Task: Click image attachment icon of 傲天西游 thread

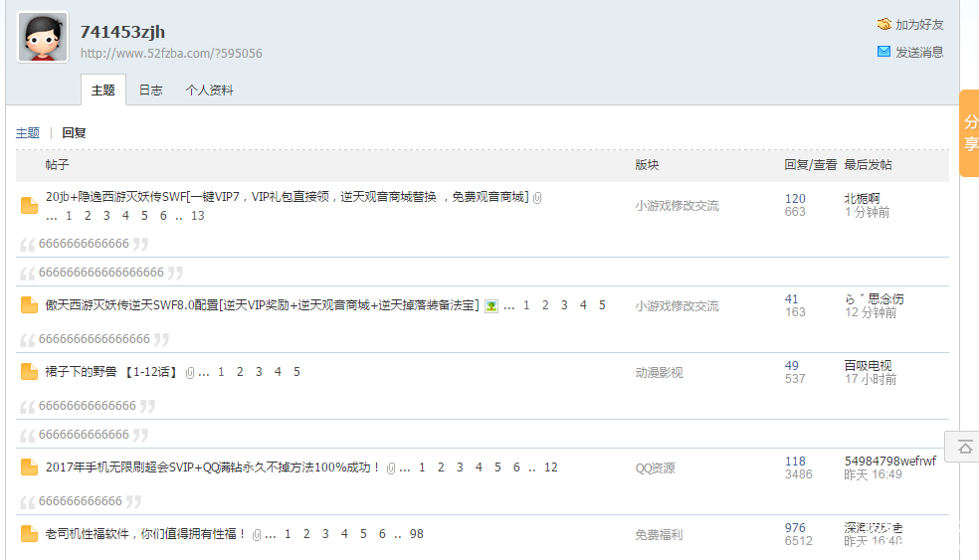Action: pos(491,306)
